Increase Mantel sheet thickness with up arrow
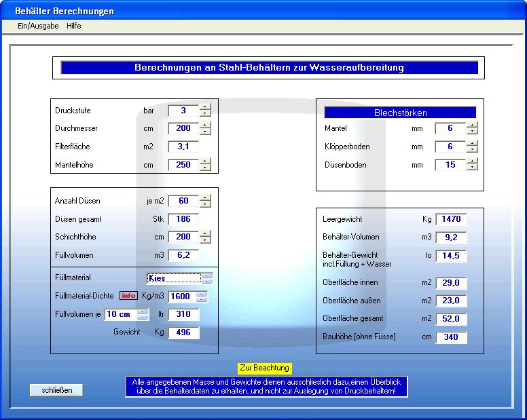The height and width of the screenshot is (420, 527). click(472, 125)
